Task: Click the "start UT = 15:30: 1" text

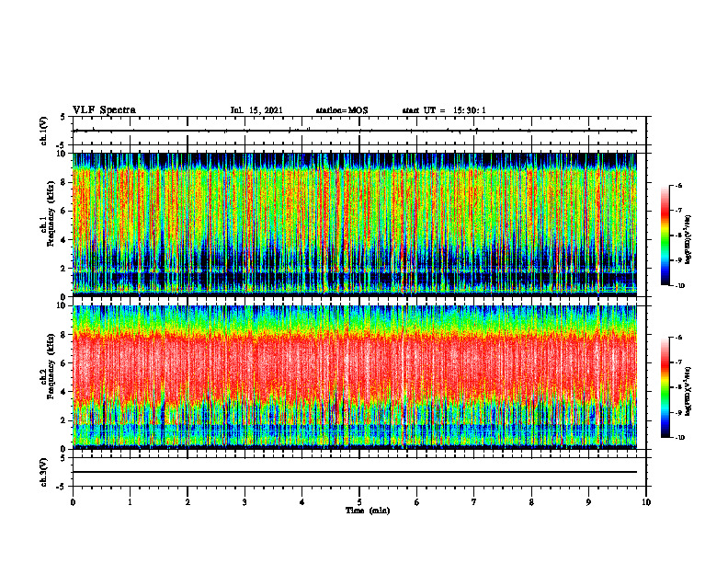Action: (444, 110)
